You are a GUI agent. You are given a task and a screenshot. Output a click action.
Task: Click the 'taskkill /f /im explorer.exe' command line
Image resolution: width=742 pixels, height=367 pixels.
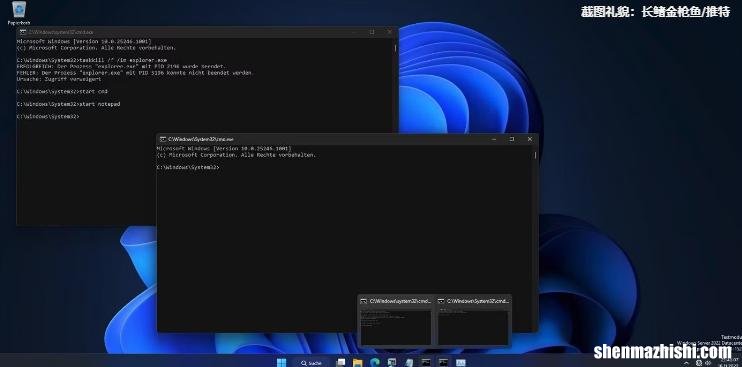[92, 61]
